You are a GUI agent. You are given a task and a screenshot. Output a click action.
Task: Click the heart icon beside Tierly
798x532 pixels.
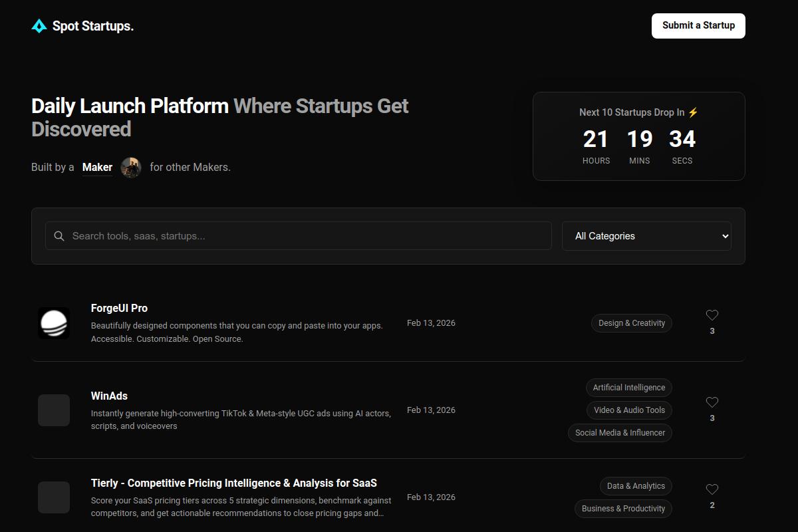[x=712, y=489]
